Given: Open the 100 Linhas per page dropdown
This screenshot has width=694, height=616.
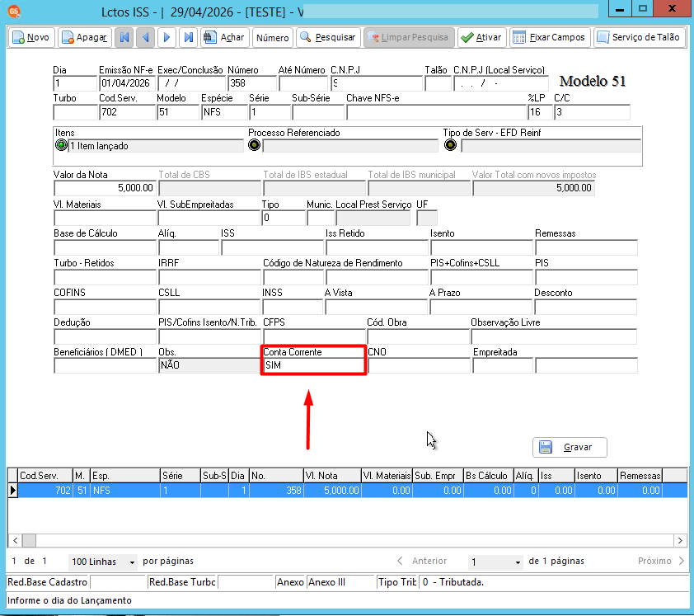Looking at the screenshot, I should tap(103, 562).
